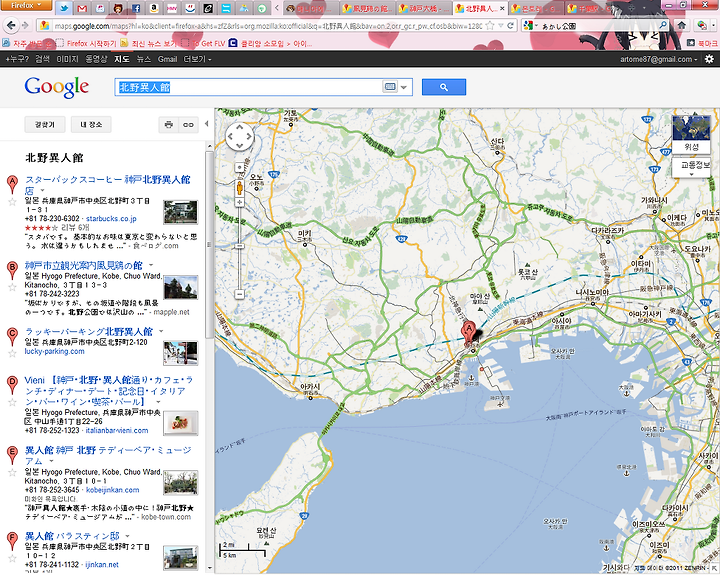720x575 pixels.
Task: Open the Starbucks result photo thumbnail
Action: pyautogui.click(x=180, y=212)
